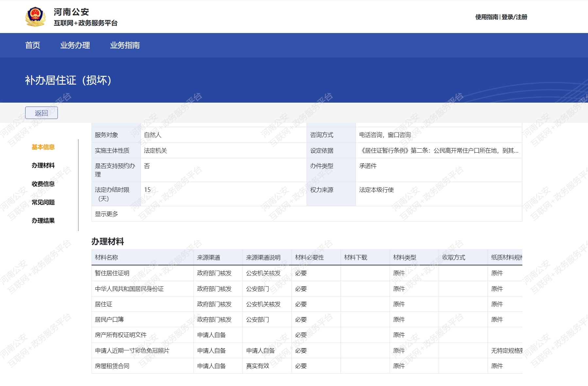This screenshot has width=588, height=386.
Task: Go to the 业务指南 navigation tab
Action: pos(125,45)
